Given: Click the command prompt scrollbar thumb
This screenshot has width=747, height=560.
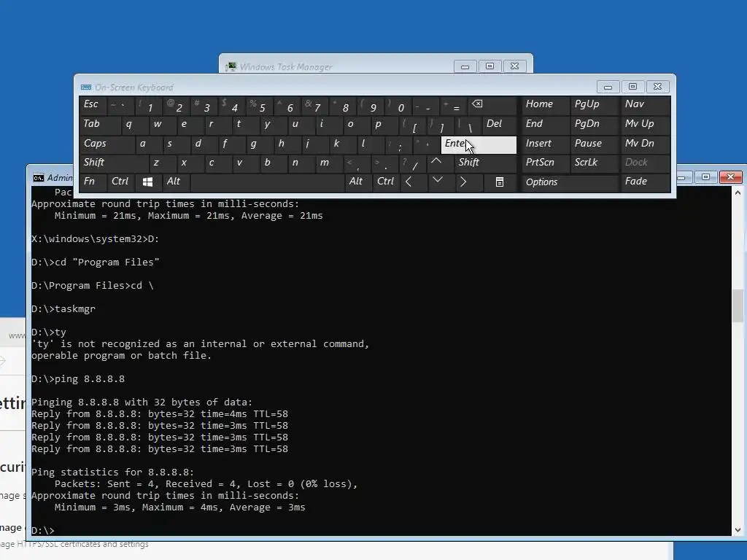Looking at the screenshot, I should pos(738,306).
